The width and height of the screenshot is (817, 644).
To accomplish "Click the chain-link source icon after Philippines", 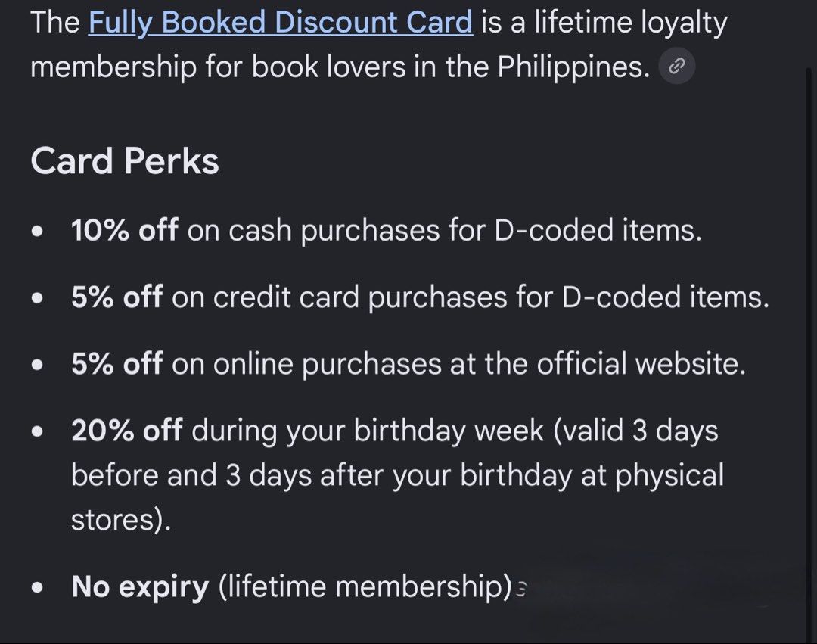I will pyautogui.click(x=676, y=66).
